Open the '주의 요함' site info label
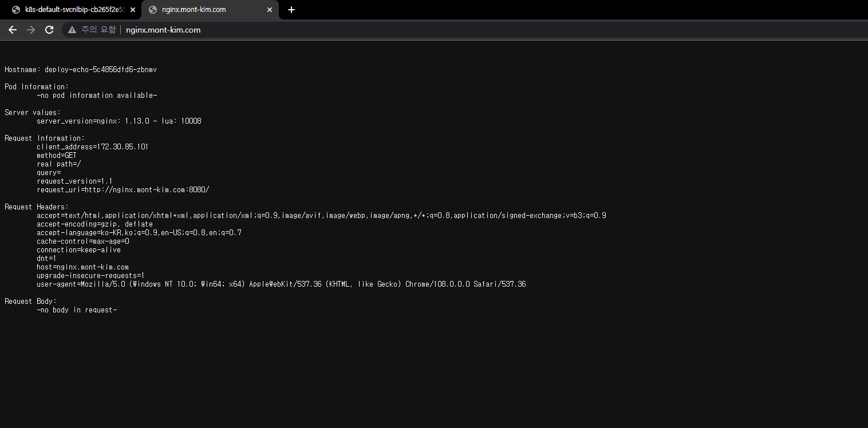Viewport: 868px width, 428px height. [x=98, y=30]
